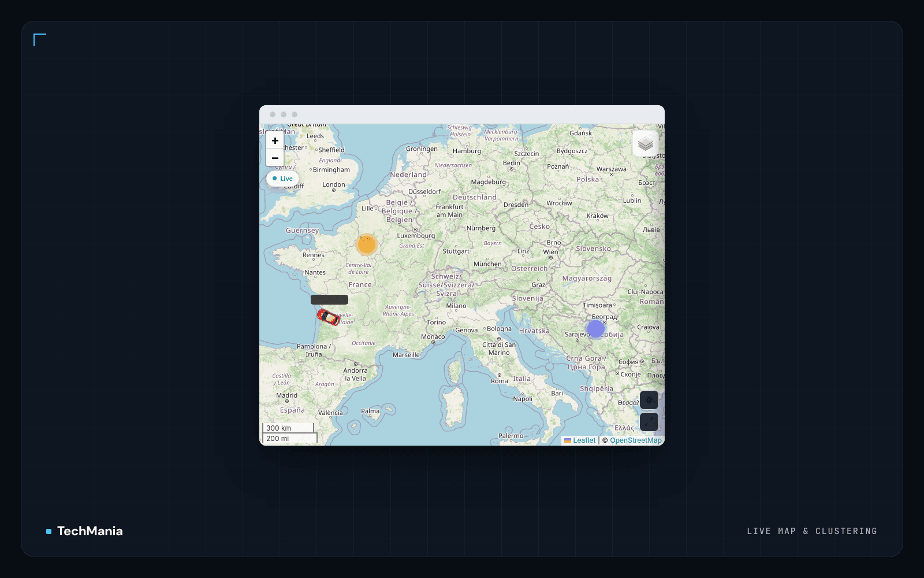
Task: Toggle the Live tracking pill
Action: point(283,179)
